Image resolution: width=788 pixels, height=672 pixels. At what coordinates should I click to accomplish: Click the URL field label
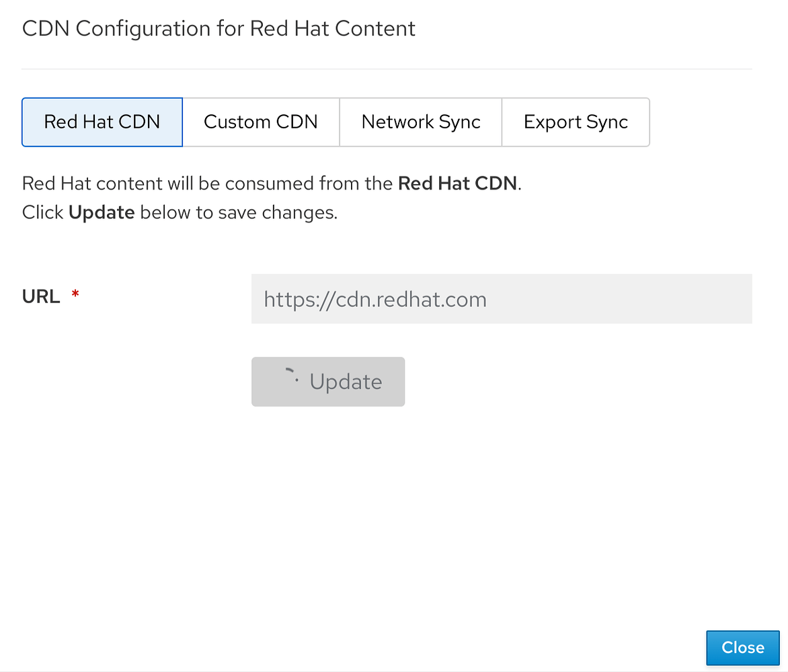click(40, 296)
